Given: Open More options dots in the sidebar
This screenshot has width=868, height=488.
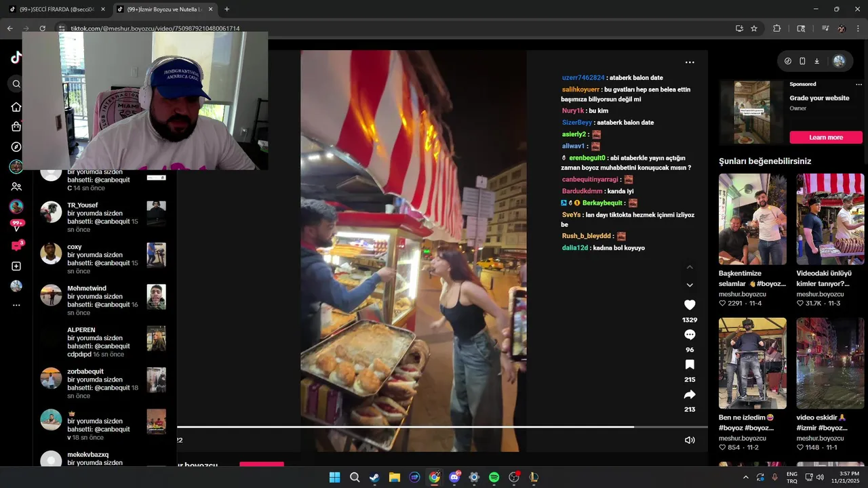Looking at the screenshot, I should coord(16,306).
